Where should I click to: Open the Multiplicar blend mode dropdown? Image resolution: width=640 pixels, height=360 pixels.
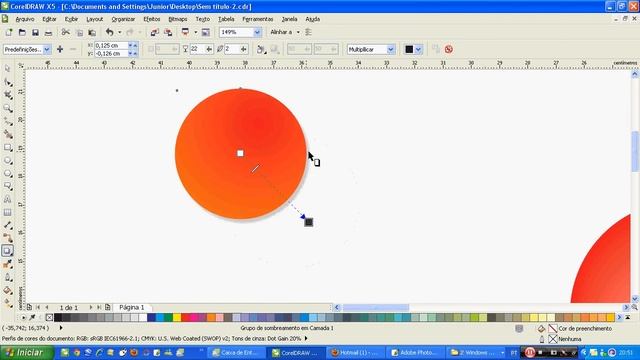pos(391,49)
